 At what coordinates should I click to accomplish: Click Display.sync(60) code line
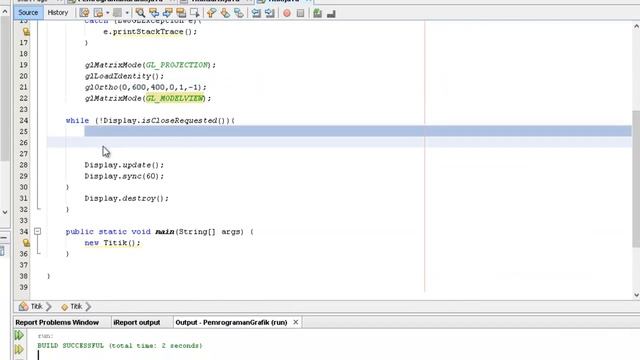pyautogui.click(x=124, y=176)
